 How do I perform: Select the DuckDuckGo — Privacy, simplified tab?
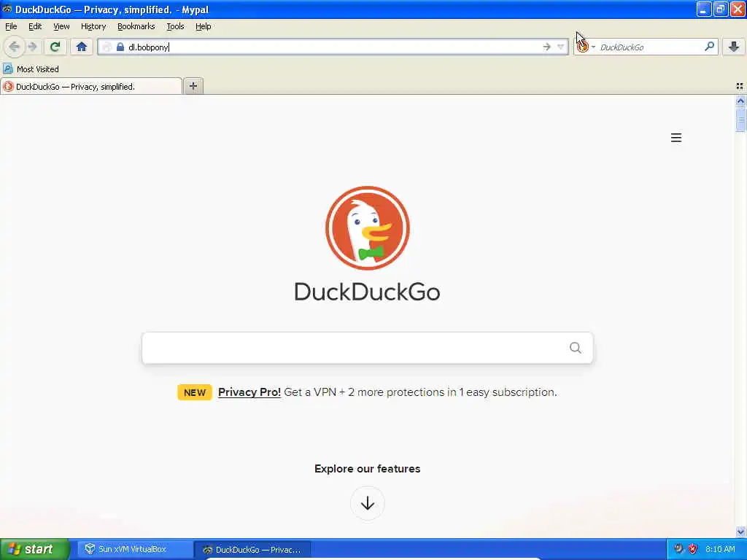pos(91,86)
